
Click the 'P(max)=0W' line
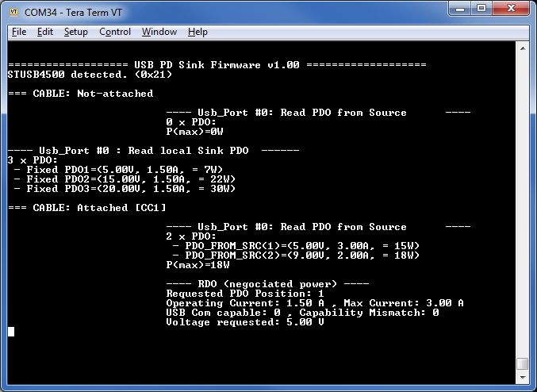(x=194, y=132)
